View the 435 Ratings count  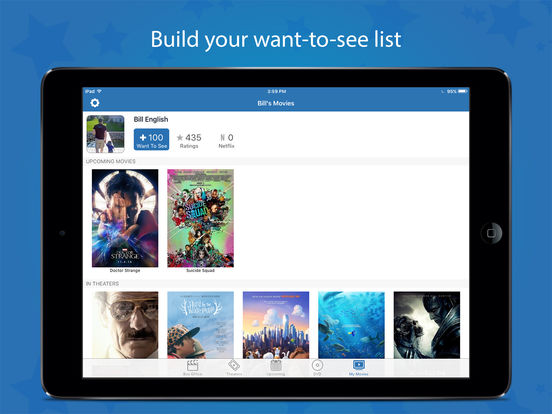(189, 140)
